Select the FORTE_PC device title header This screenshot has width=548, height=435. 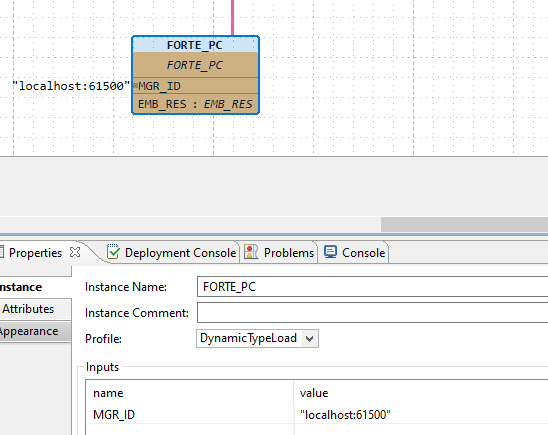click(x=195, y=45)
